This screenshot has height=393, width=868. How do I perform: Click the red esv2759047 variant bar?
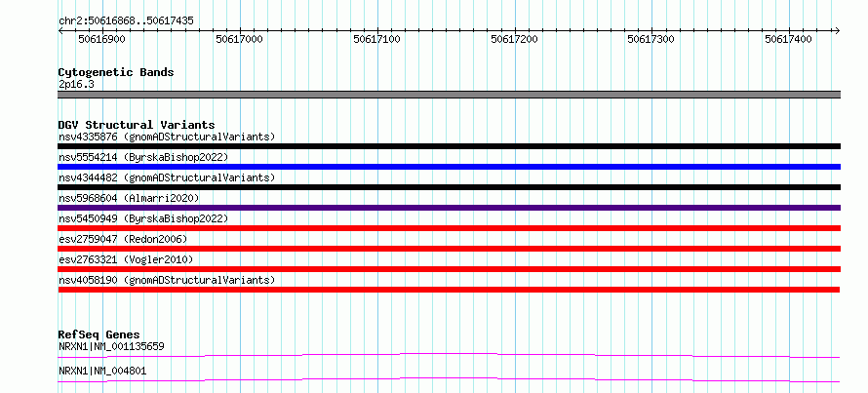[x=449, y=249]
